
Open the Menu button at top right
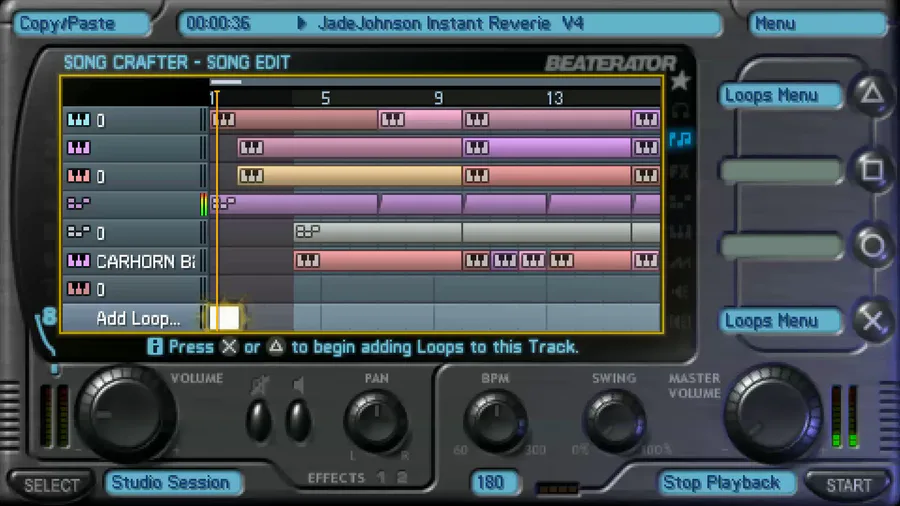[817, 24]
